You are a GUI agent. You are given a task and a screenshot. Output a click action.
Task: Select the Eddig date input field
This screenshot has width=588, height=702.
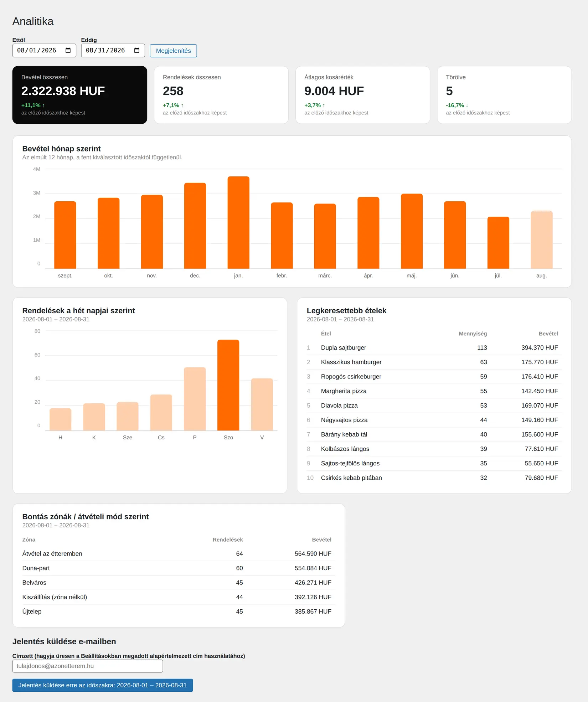[113, 51]
